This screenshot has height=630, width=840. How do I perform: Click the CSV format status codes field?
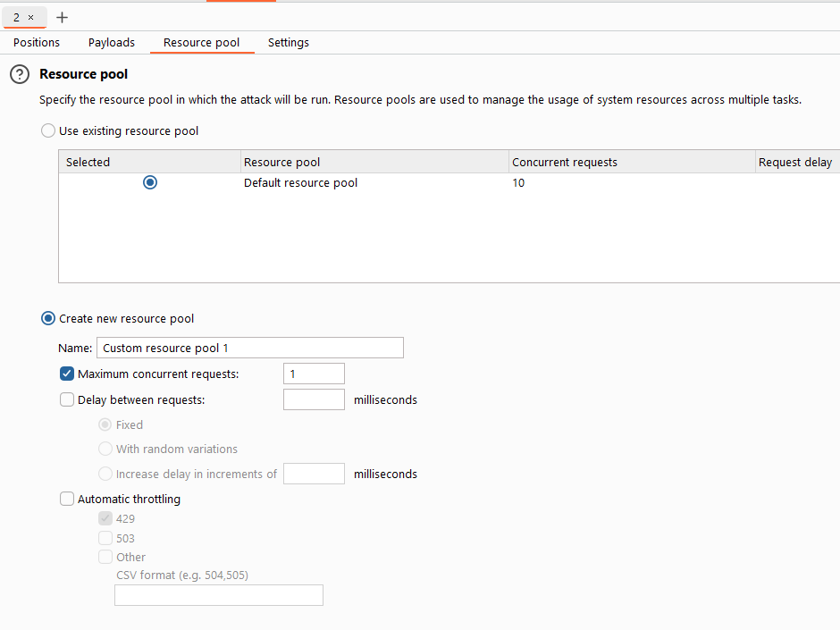pyautogui.click(x=219, y=595)
